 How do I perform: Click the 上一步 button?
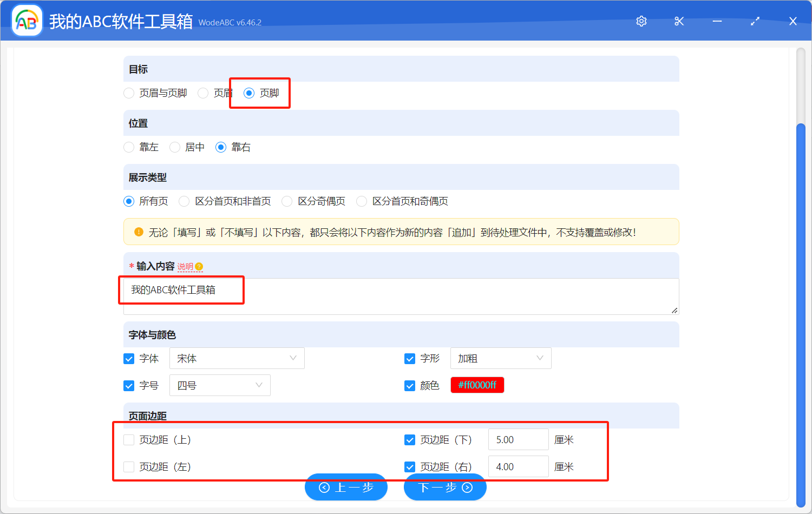tap(346, 487)
